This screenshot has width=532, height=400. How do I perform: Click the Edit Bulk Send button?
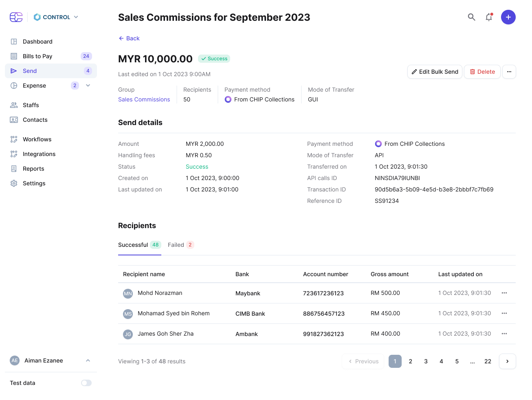435,72
